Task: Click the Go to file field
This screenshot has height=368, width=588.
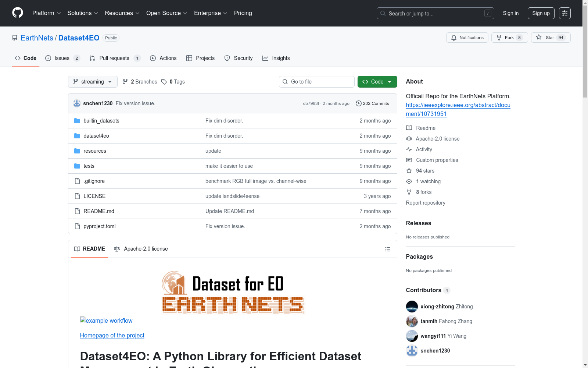Action: [x=317, y=82]
